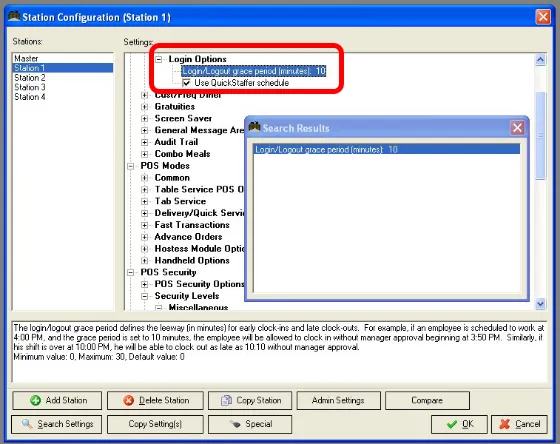This screenshot has width=560, height=444.
Task: Select the Audit Trail tree label
Action: pos(176,142)
